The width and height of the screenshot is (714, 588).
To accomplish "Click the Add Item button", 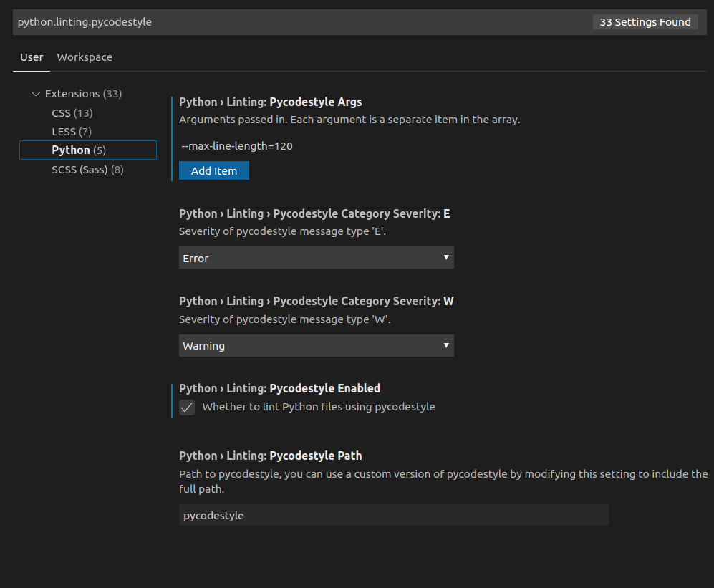I will pyautogui.click(x=213, y=171).
